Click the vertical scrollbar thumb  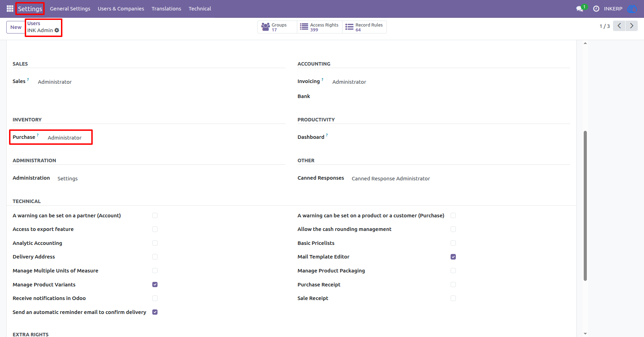[x=585, y=206]
